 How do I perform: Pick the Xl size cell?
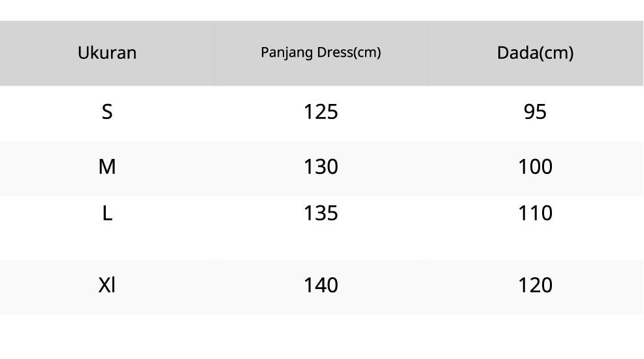coord(107,285)
